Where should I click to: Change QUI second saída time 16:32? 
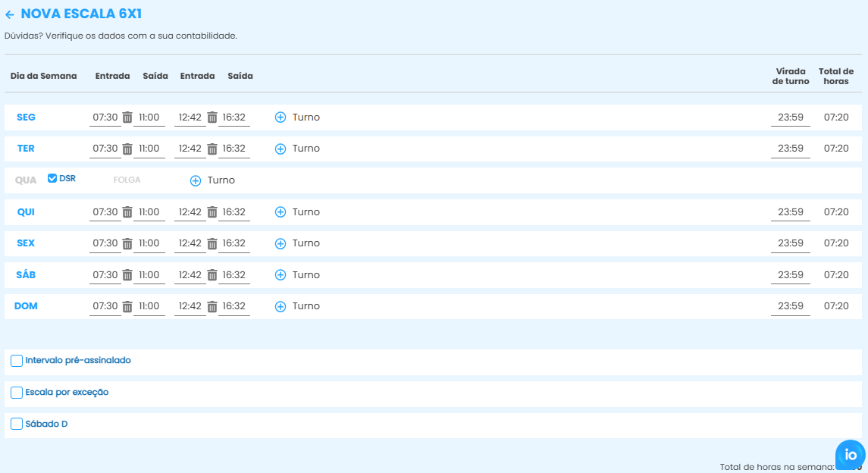[234, 212]
